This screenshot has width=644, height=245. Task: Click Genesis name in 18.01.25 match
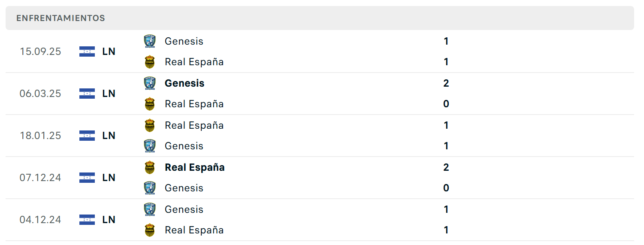click(184, 146)
